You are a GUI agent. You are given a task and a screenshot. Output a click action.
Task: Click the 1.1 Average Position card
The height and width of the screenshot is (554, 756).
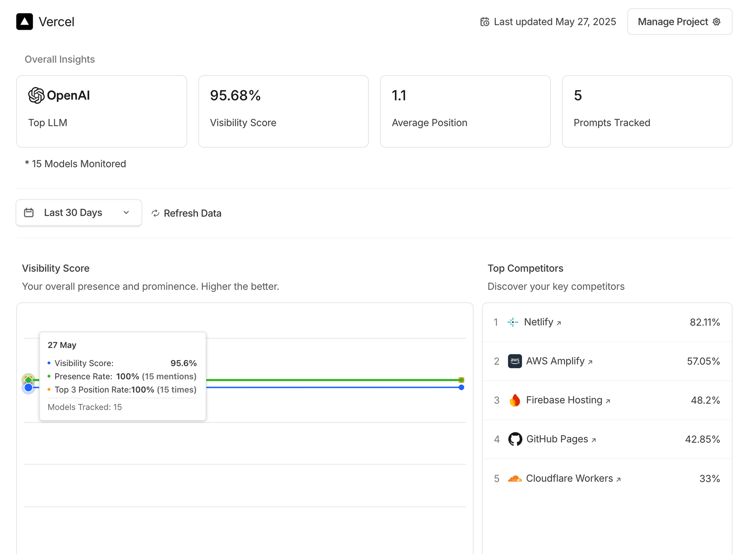pos(465,112)
